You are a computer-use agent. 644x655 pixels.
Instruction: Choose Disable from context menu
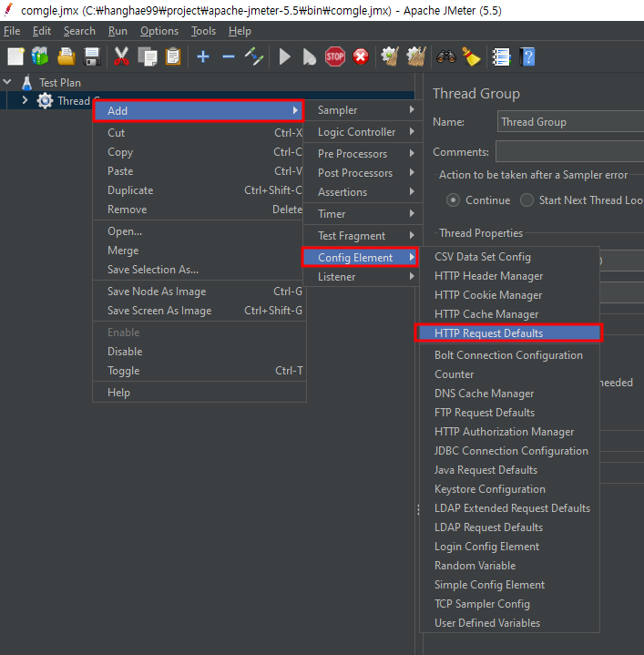(x=199, y=352)
